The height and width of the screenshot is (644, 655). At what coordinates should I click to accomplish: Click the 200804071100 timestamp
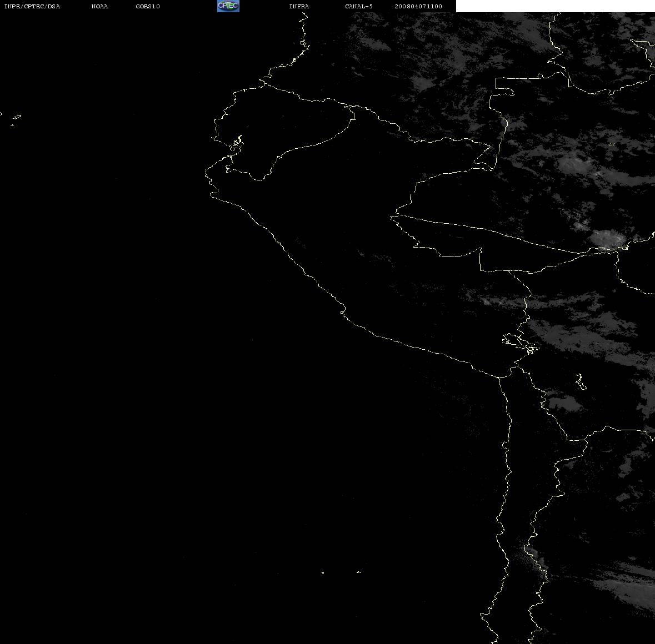[418, 6]
